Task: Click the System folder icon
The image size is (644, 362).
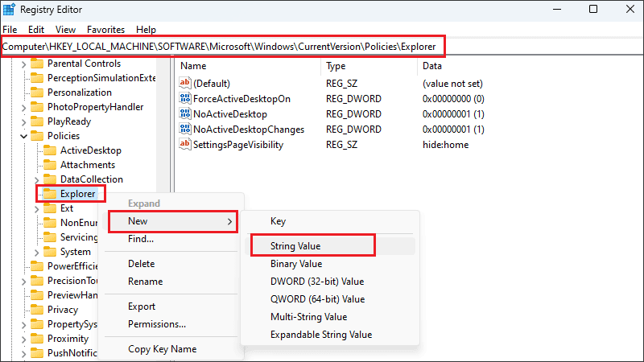Action: 50,252
